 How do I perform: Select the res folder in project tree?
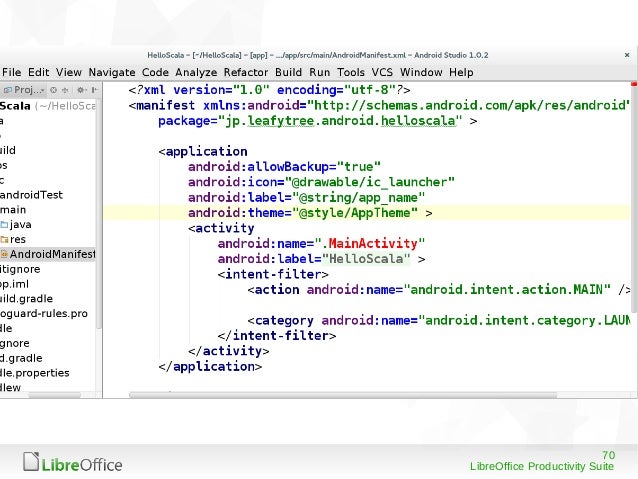[x=17, y=239]
